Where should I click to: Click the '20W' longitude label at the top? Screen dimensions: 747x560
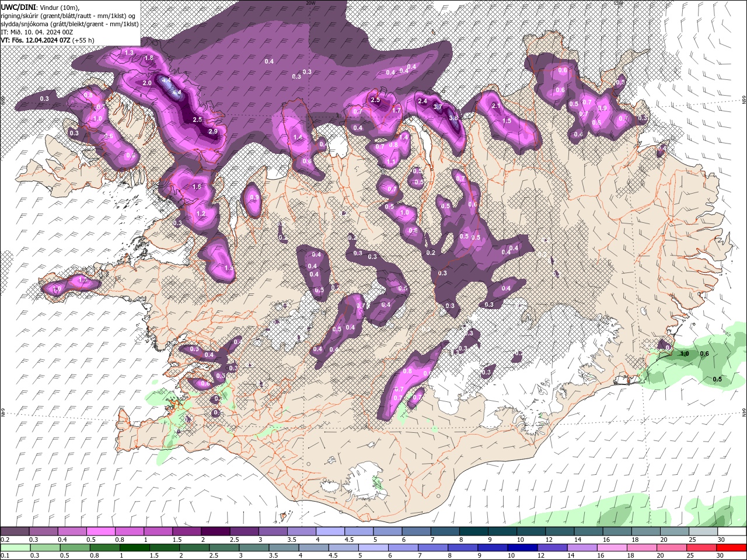(310, 3)
